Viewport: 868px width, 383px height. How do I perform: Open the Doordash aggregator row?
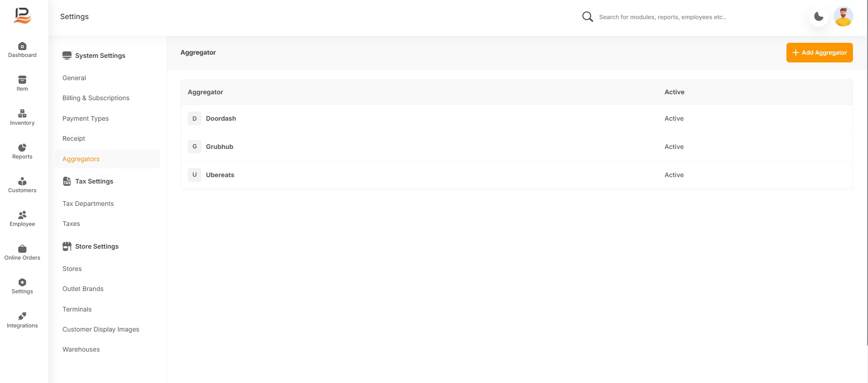[221, 118]
